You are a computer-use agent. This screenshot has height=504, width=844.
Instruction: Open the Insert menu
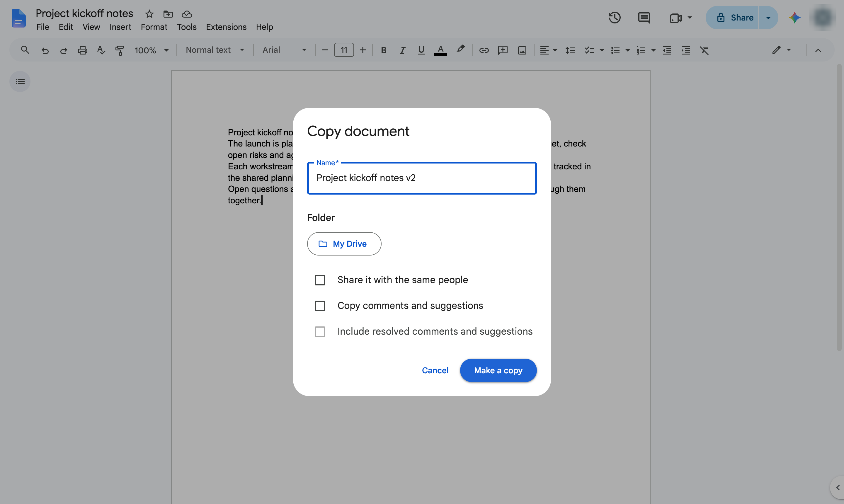[x=120, y=27]
